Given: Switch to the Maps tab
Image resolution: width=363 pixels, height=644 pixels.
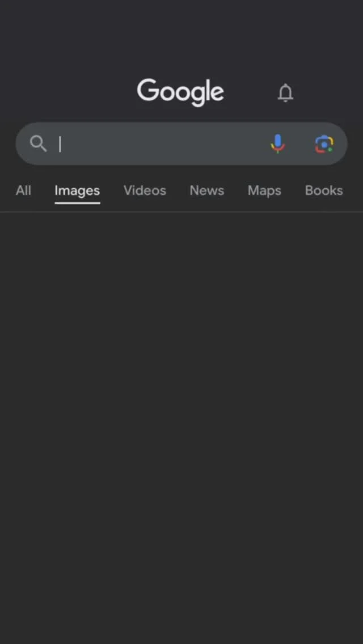Looking at the screenshot, I should (x=264, y=190).
